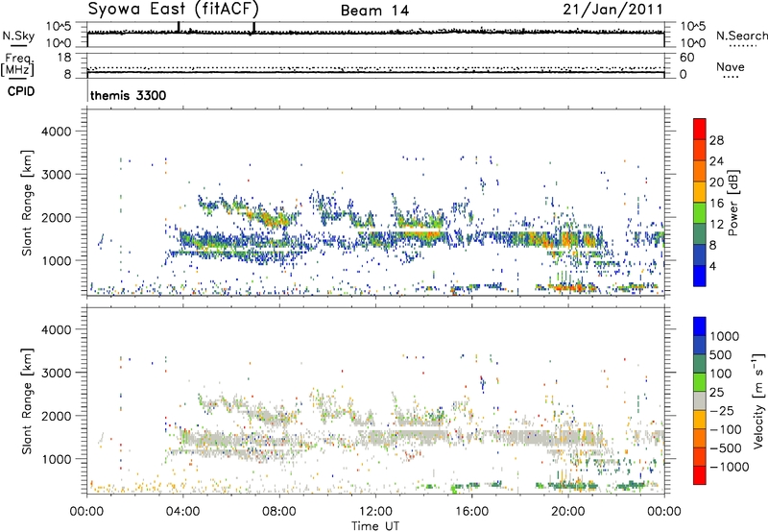The height and width of the screenshot is (532, 768).
Task: Click the '04:00' time axis tick label
Action: (x=182, y=512)
